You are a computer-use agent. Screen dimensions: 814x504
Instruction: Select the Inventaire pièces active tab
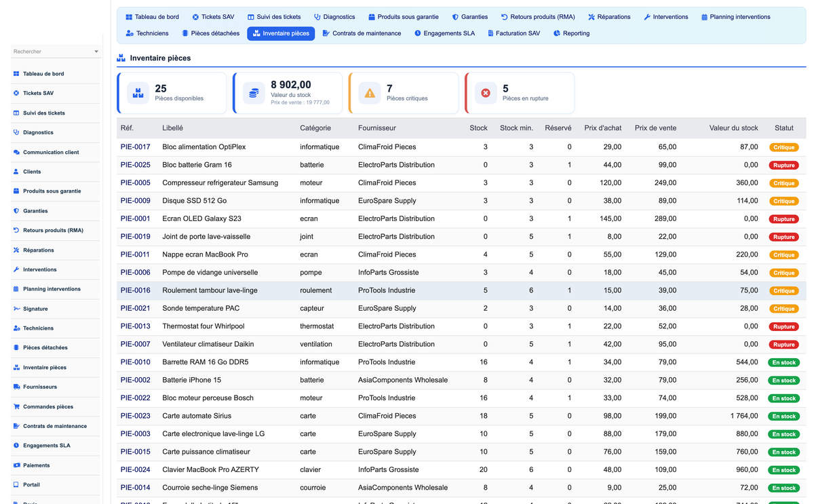281,33
